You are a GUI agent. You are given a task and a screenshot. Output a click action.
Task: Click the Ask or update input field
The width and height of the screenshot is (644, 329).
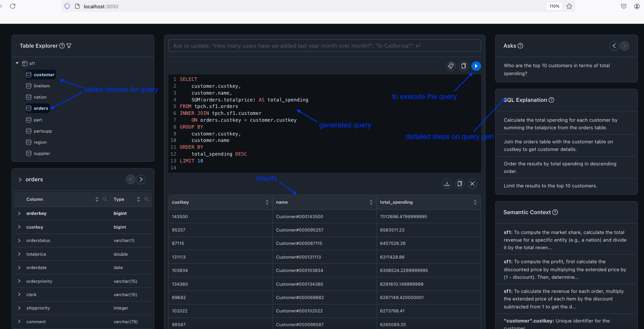(x=324, y=46)
